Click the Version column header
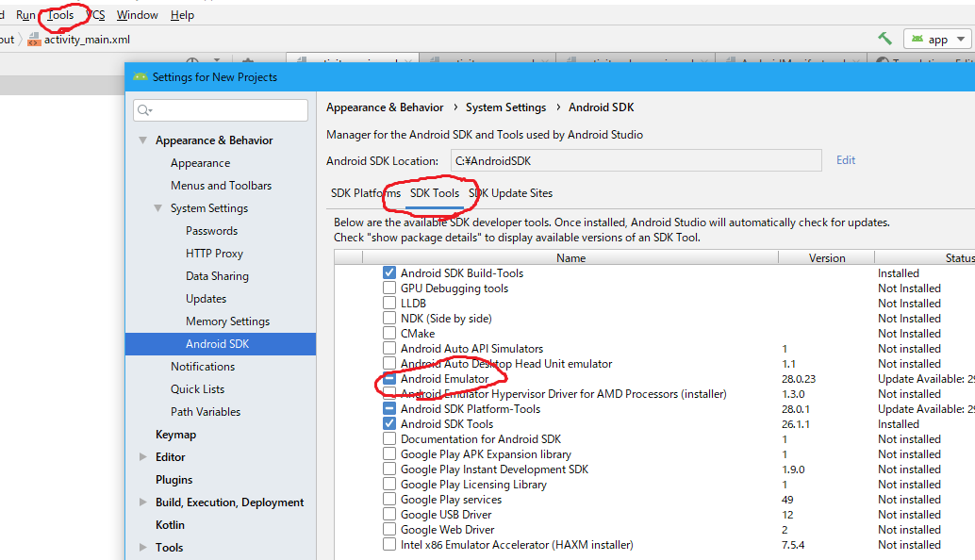Screen dimensions: 975x560 click(826, 258)
